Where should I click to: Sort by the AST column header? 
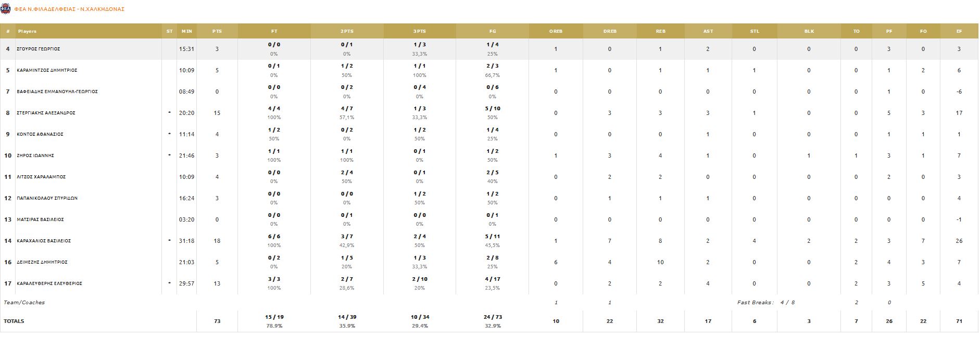point(708,31)
